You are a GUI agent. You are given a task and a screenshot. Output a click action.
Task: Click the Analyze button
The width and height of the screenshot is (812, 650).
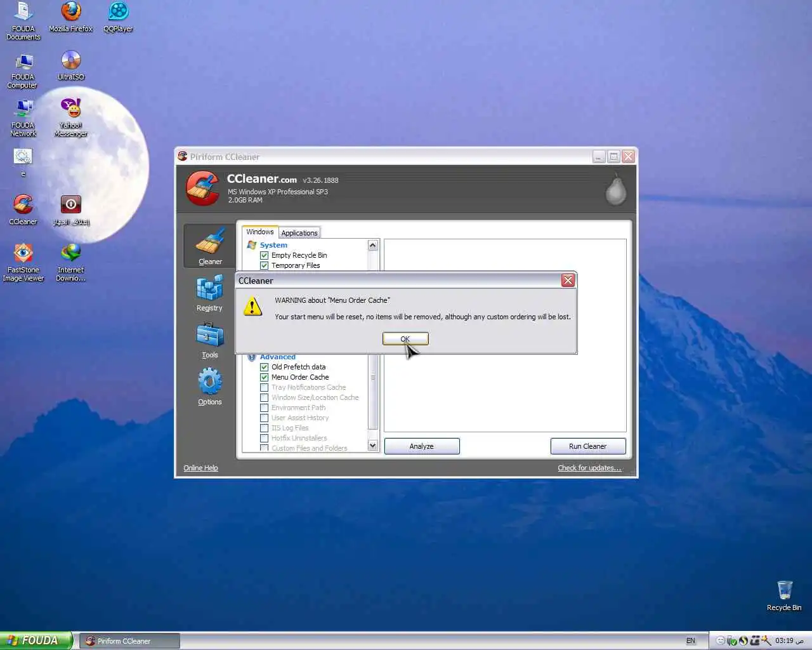422,446
